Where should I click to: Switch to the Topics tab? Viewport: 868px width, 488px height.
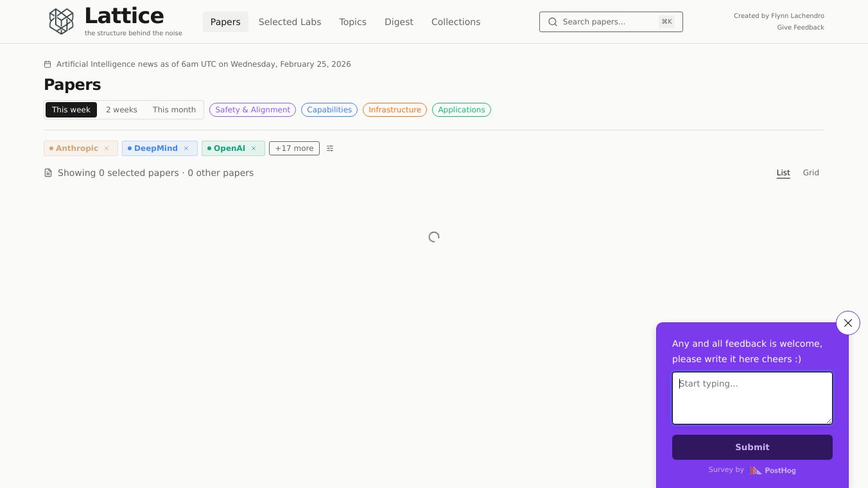click(353, 22)
